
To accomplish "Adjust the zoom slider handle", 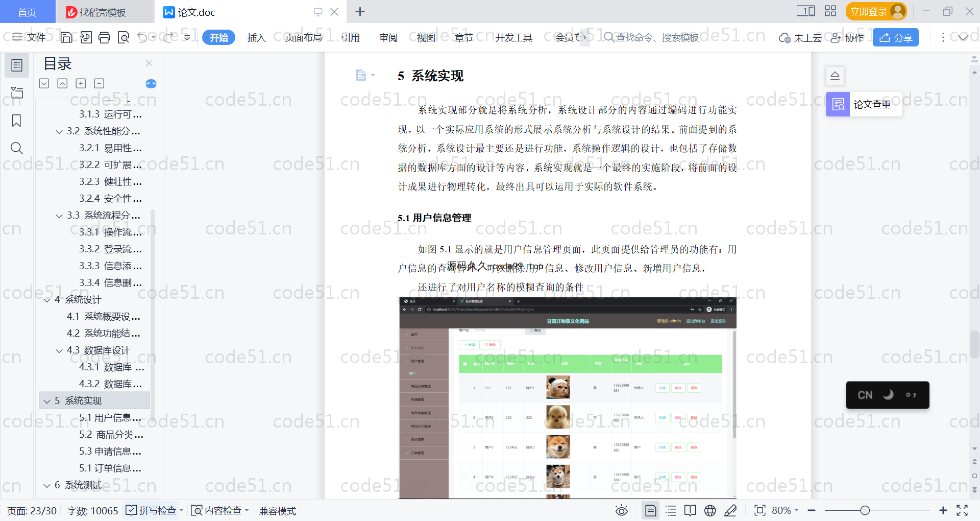I will tap(865, 510).
